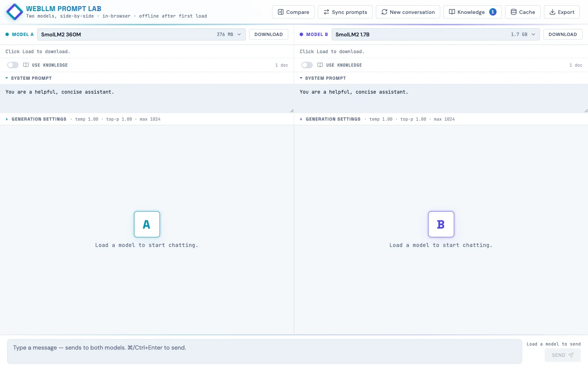Open the Cache manager

coord(523,12)
